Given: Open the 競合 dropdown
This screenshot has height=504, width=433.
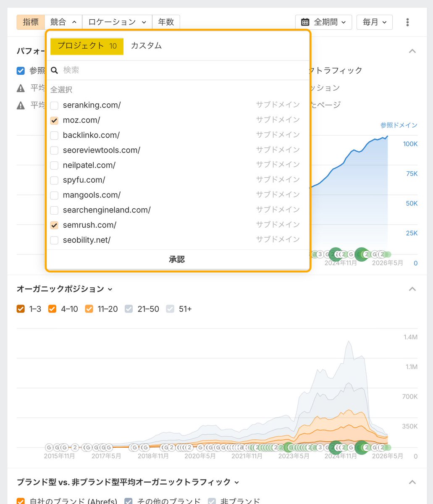Looking at the screenshot, I should (x=63, y=22).
